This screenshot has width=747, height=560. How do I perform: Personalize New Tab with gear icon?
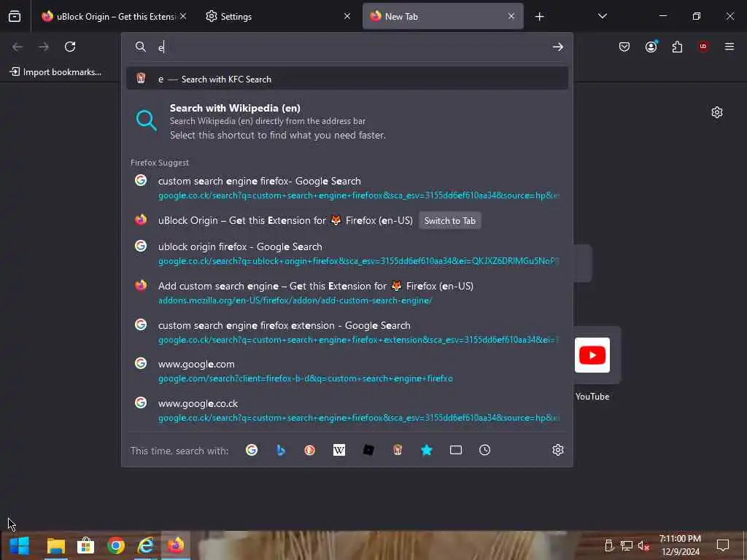[x=717, y=112]
